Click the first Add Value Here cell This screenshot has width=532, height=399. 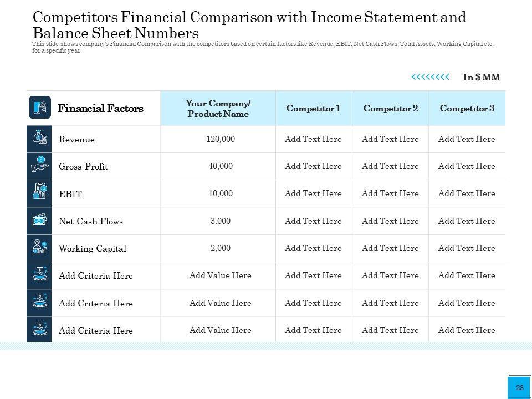[220, 275]
